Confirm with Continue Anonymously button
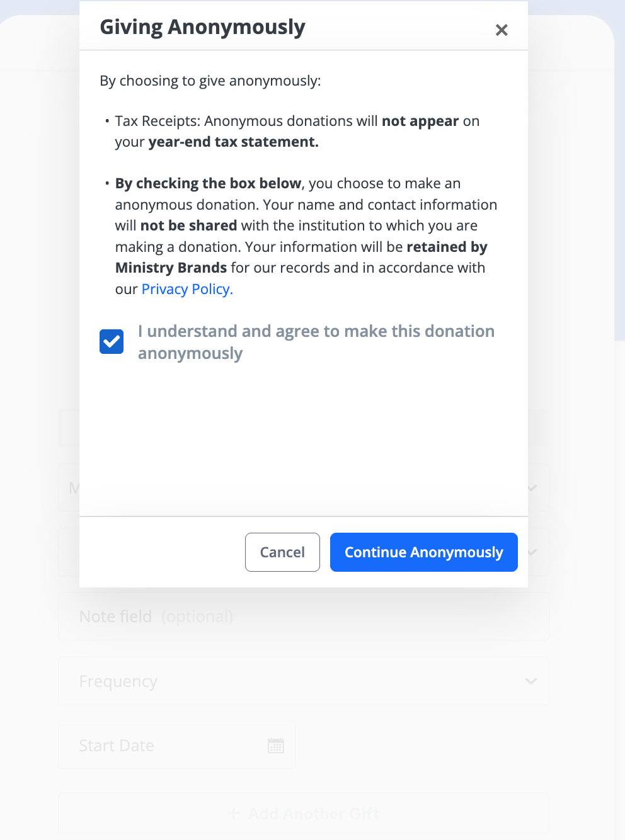Viewport: 625px width, 840px height. pyautogui.click(x=423, y=552)
